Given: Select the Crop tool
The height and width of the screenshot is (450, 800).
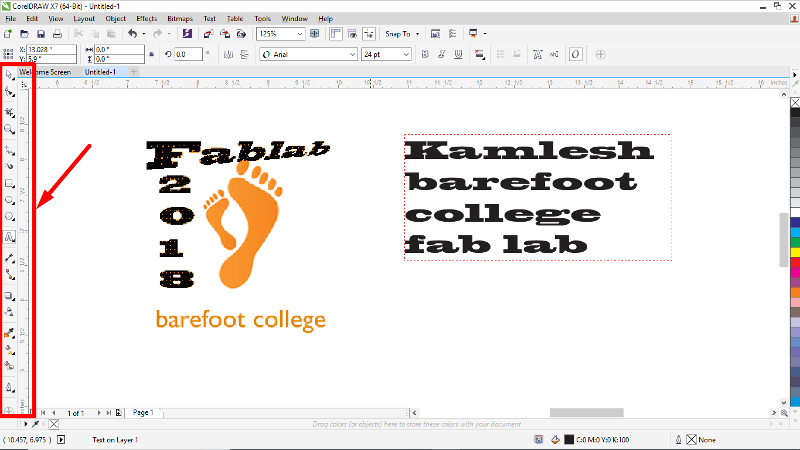Looking at the screenshot, I should [x=9, y=112].
